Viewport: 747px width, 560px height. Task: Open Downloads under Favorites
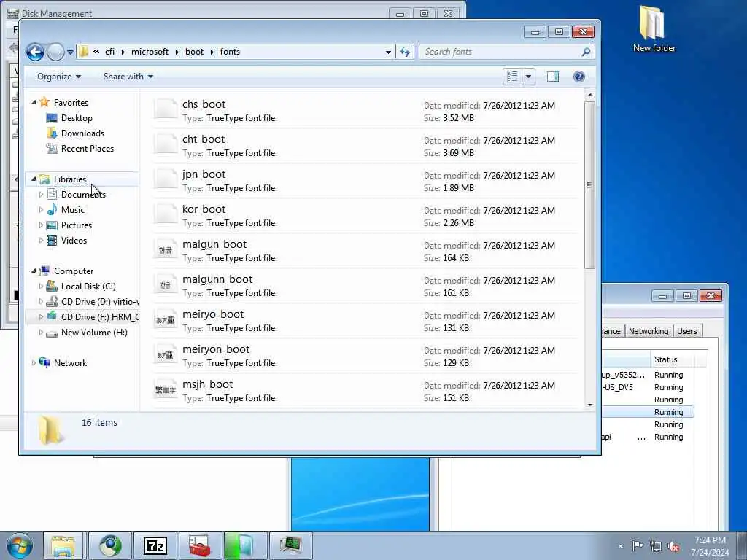[82, 133]
